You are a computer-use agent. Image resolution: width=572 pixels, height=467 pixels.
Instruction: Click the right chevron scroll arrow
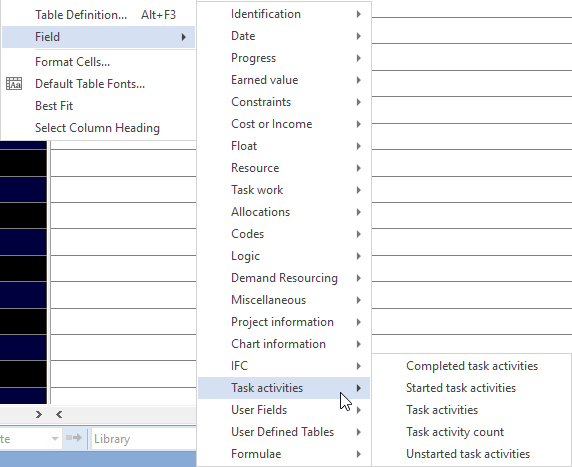click(x=39, y=414)
